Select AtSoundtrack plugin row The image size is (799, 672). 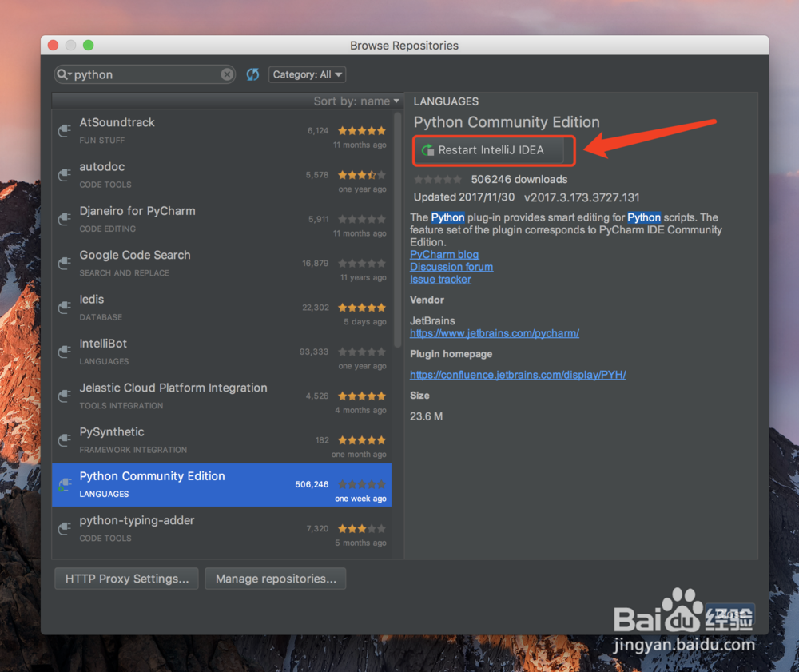coord(221,131)
